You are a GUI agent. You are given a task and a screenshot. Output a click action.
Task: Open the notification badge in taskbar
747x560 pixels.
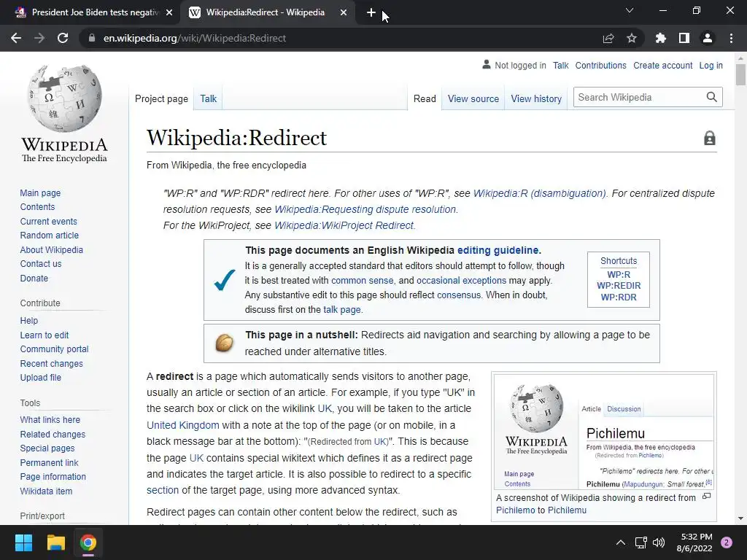(727, 542)
